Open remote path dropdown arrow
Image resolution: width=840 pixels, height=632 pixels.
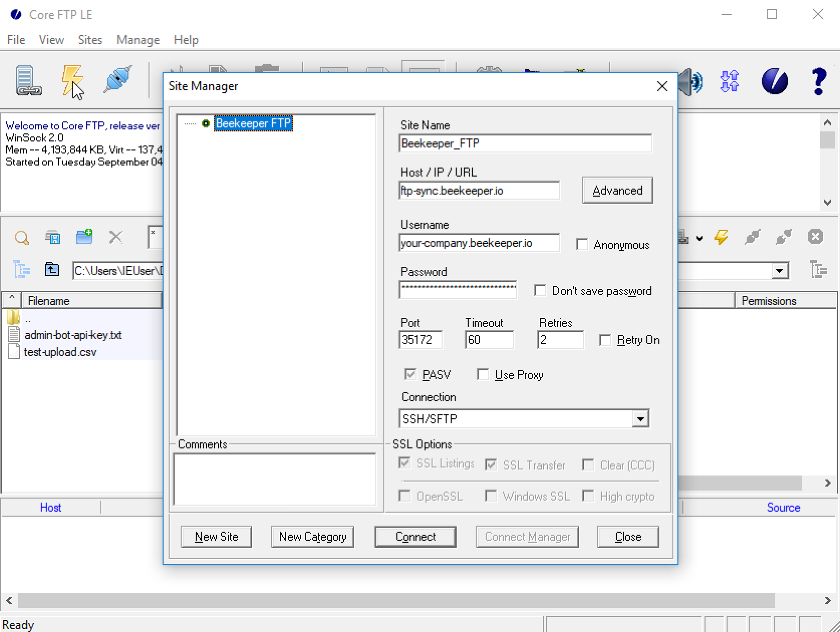(779, 271)
